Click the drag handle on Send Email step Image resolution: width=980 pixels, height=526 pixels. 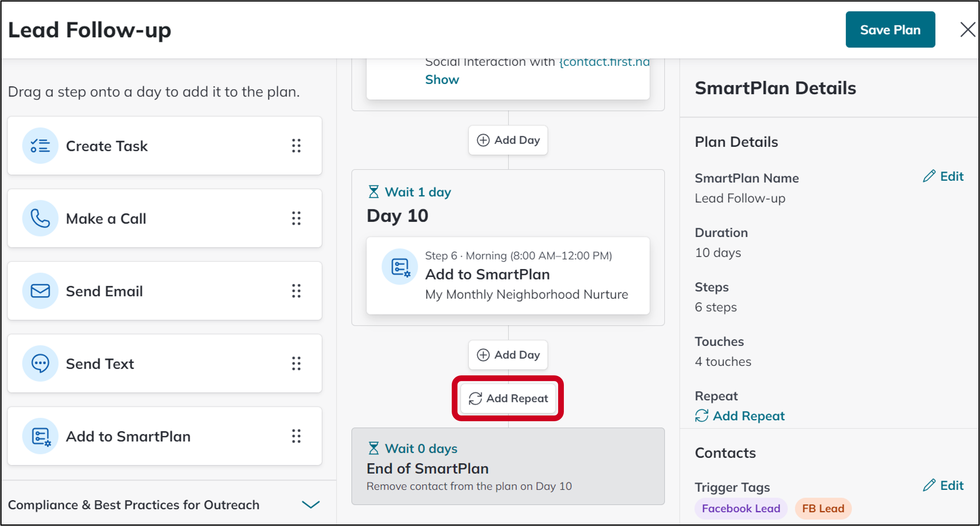(x=296, y=291)
